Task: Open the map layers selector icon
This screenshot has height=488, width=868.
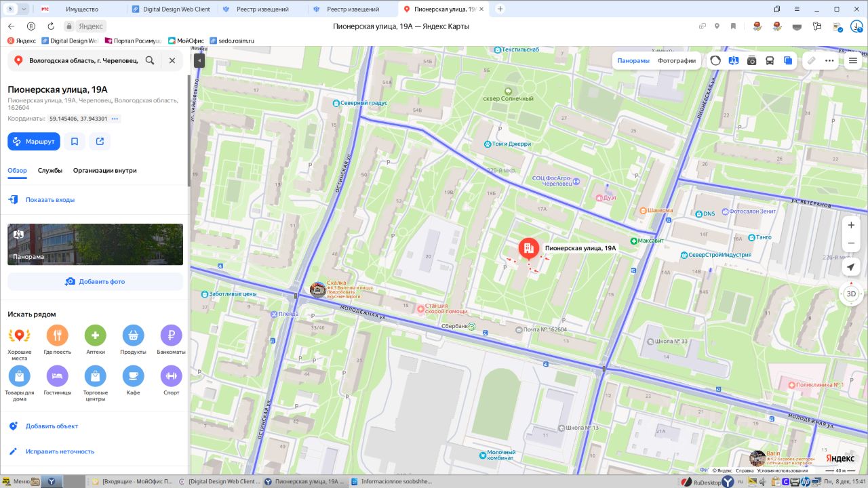Action: pyautogui.click(x=787, y=60)
